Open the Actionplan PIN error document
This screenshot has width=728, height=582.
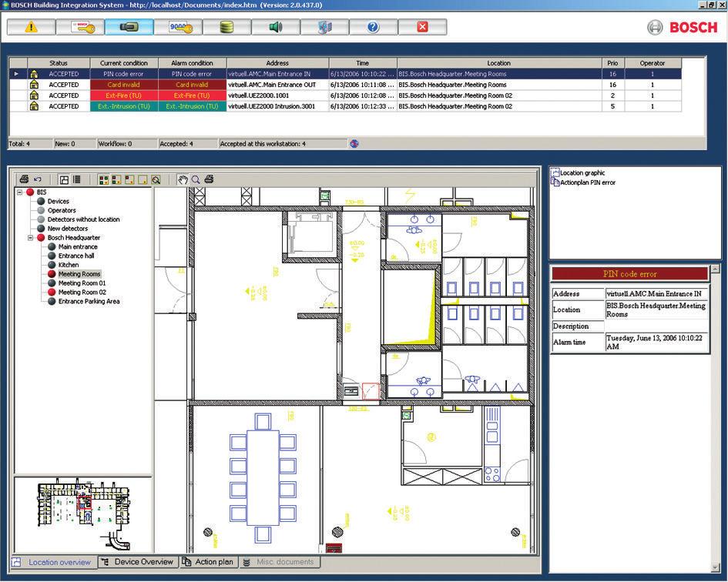(587, 182)
